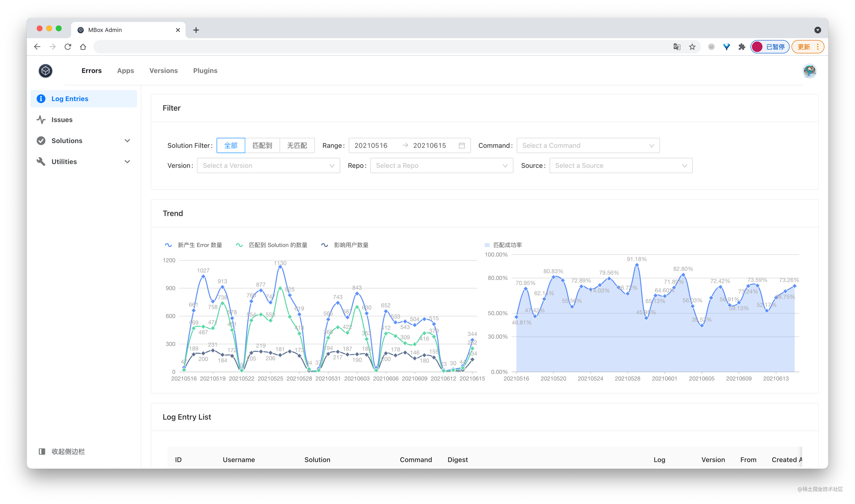
Task: Select the 匹配到 solution filter toggle
Action: (262, 145)
